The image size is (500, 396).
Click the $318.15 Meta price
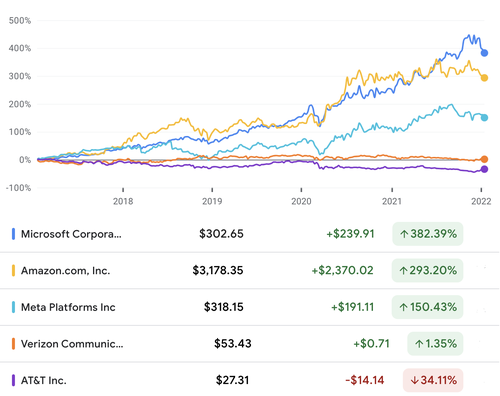[x=224, y=307]
